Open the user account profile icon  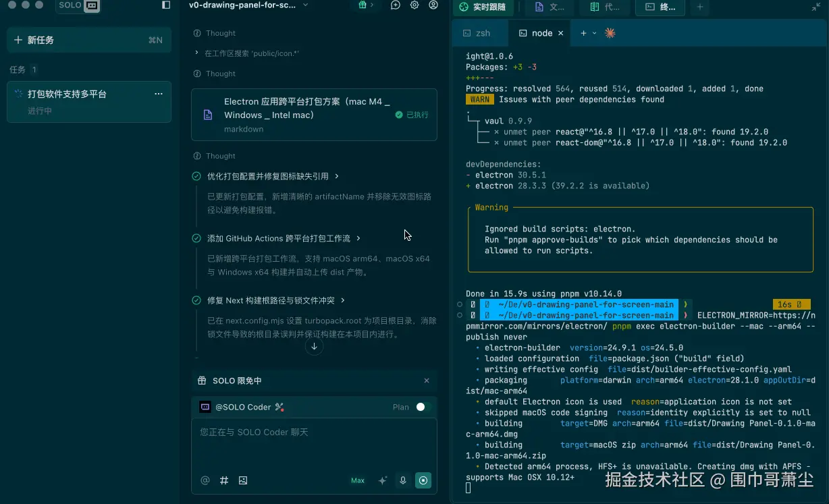click(x=433, y=5)
